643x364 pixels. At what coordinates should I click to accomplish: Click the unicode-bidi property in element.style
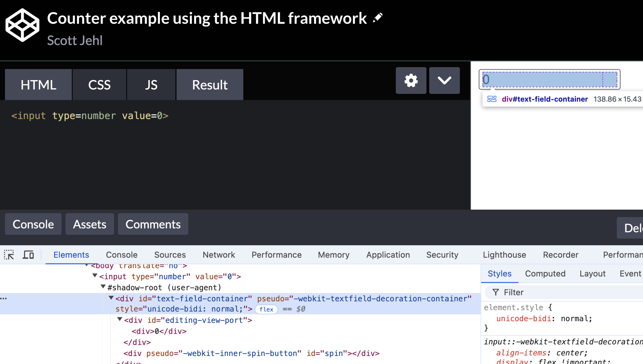pos(524,318)
